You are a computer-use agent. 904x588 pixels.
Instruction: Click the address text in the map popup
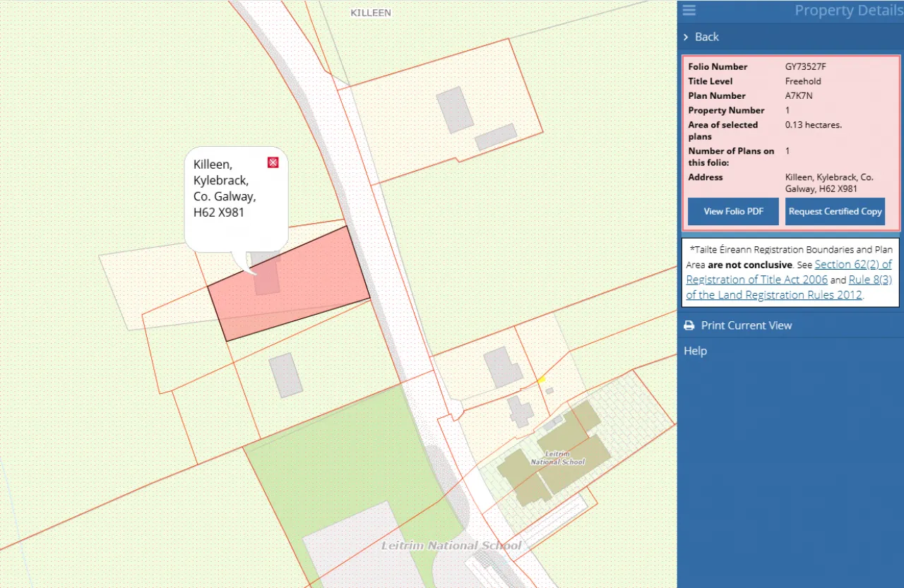(225, 188)
